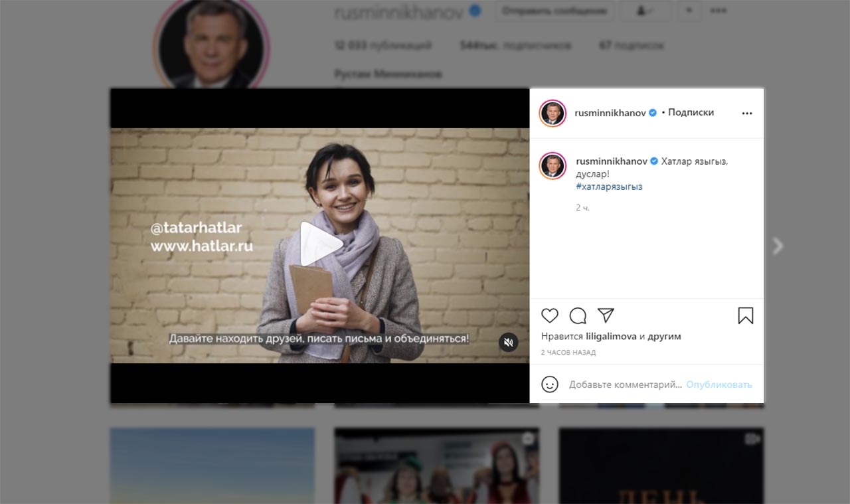Image resolution: width=850 pixels, height=504 pixels.
Task: Open rusminnikhanov username in post header
Action: click(611, 113)
